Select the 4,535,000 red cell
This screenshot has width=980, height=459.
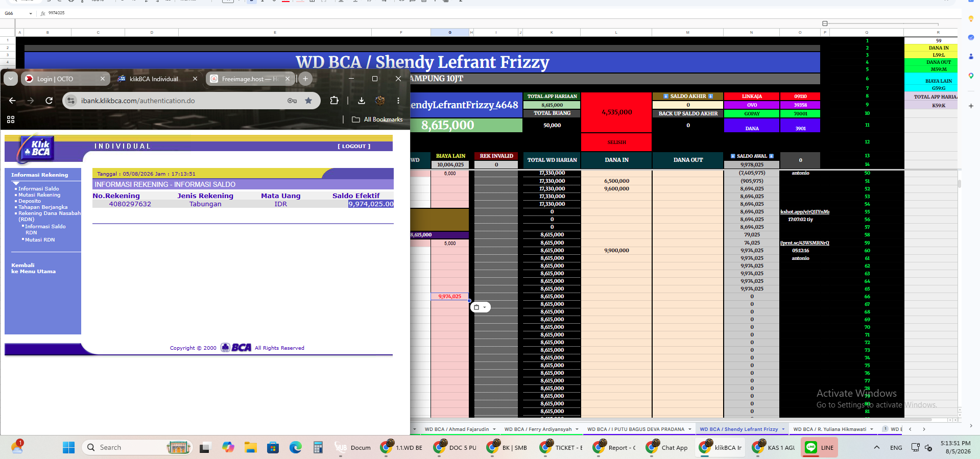pos(616,112)
